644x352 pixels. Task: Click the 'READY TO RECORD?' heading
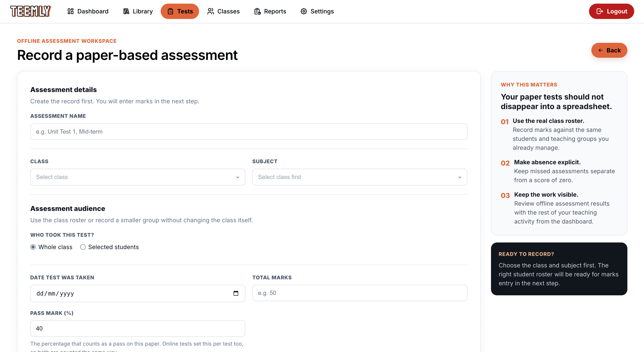526,254
